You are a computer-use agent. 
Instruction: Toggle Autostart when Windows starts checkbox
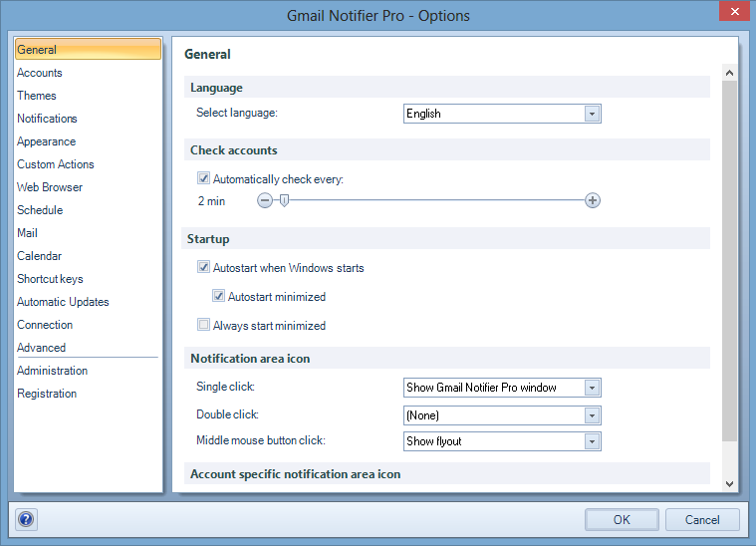[x=203, y=267]
